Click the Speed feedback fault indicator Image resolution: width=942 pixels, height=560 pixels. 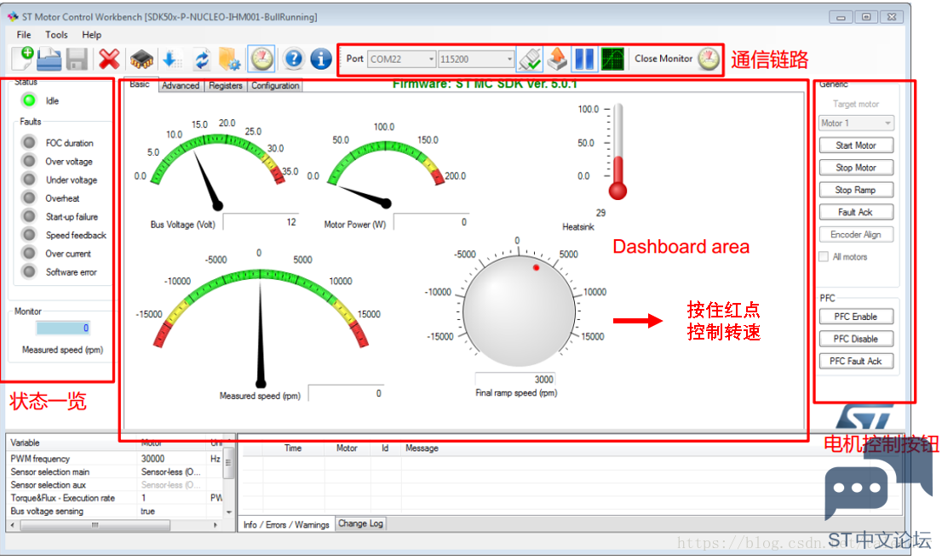[29, 235]
